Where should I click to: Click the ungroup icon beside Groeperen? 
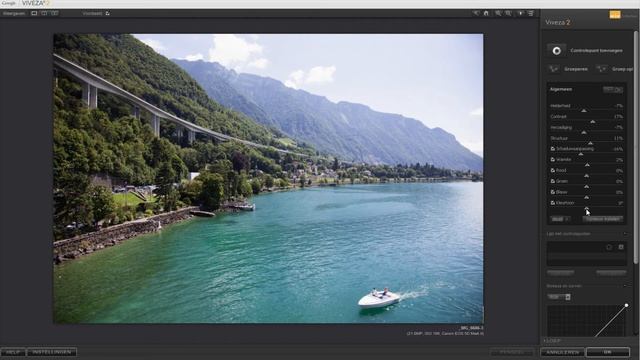[601, 69]
